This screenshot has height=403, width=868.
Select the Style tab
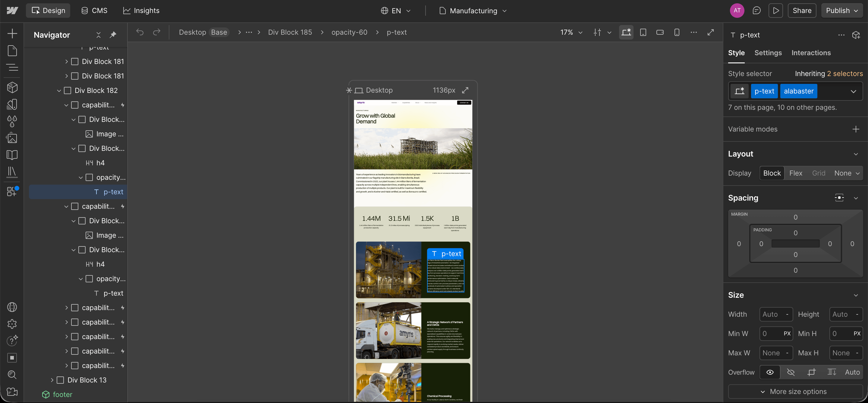(736, 52)
